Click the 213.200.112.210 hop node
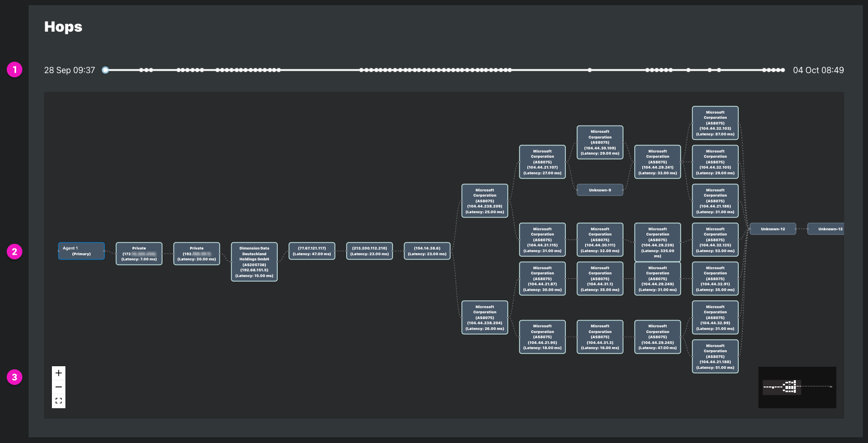868x443 pixels. coord(370,251)
